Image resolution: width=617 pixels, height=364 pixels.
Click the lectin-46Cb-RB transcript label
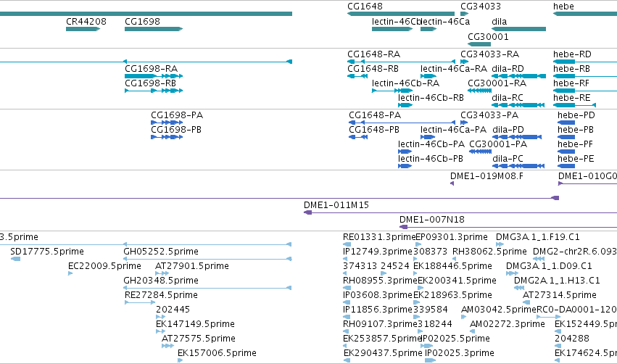(x=431, y=98)
